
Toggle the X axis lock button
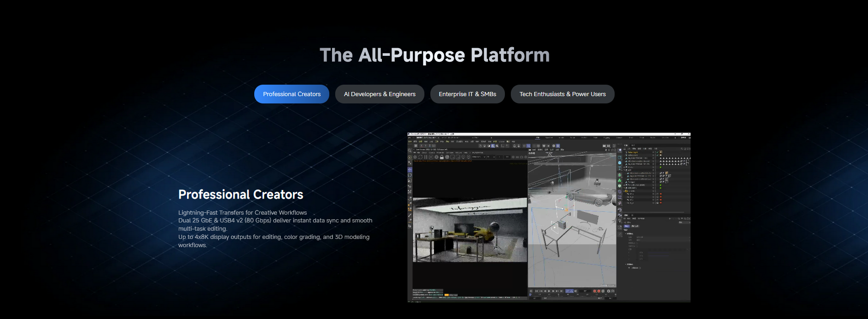coord(421,146)
